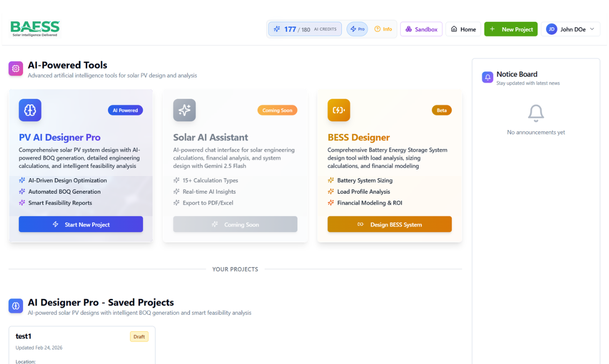Open PV AI Designer Pro title
609x364 pixels.
(x=59, y=137)
